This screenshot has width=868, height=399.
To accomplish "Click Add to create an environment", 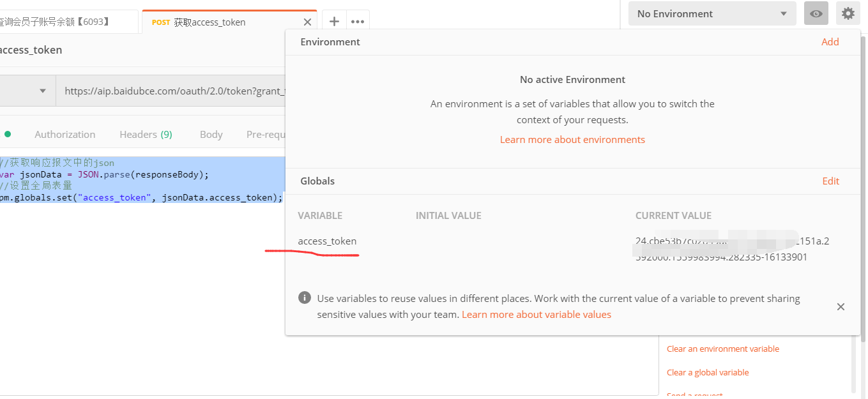I will [830, 41].
